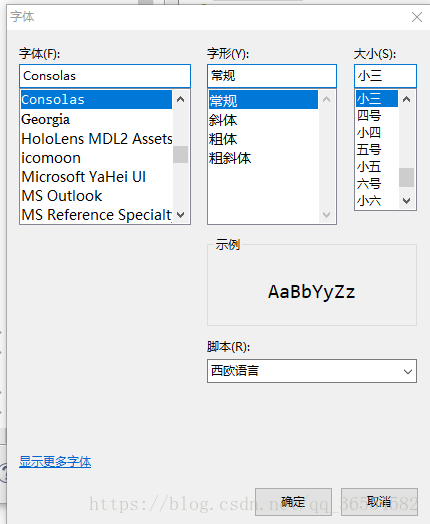This screenshot has width=430, height=524.
Task: Click the size list scroll down arrow
Action: [x=407, y=201]
